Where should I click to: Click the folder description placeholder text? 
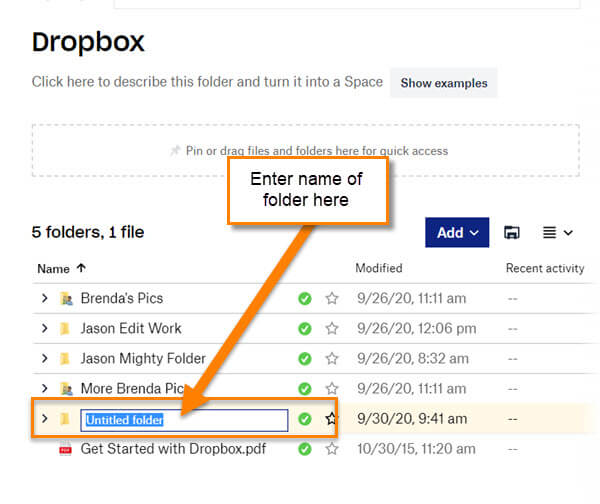click(207, 82)
